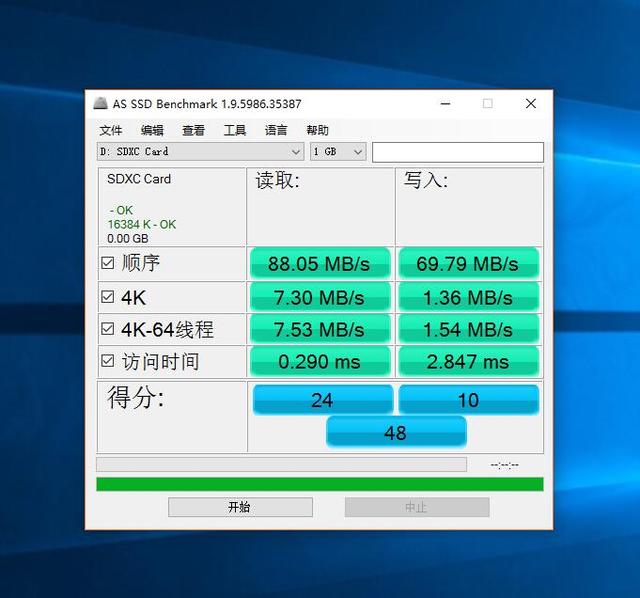The height and width of the screenshot is (598, 640).
Task: Click the 0.290 ms read access time
Action: pyautogui.click(x=320, y=361)
